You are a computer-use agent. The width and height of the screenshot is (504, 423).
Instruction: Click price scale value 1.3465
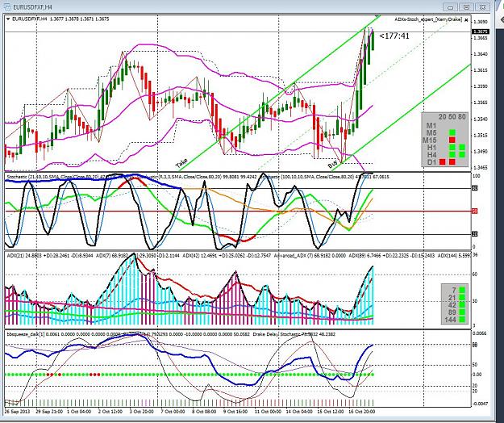coord(481,168)
